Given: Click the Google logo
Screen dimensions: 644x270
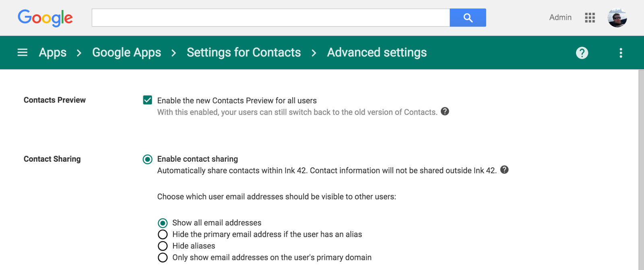Looking at the screenshot, I should [x=45, y=18].
